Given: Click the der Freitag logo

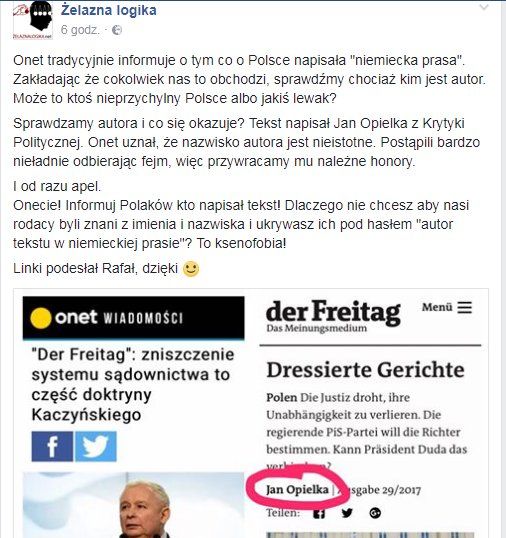Looking at the screenshot, I should 333,313.
